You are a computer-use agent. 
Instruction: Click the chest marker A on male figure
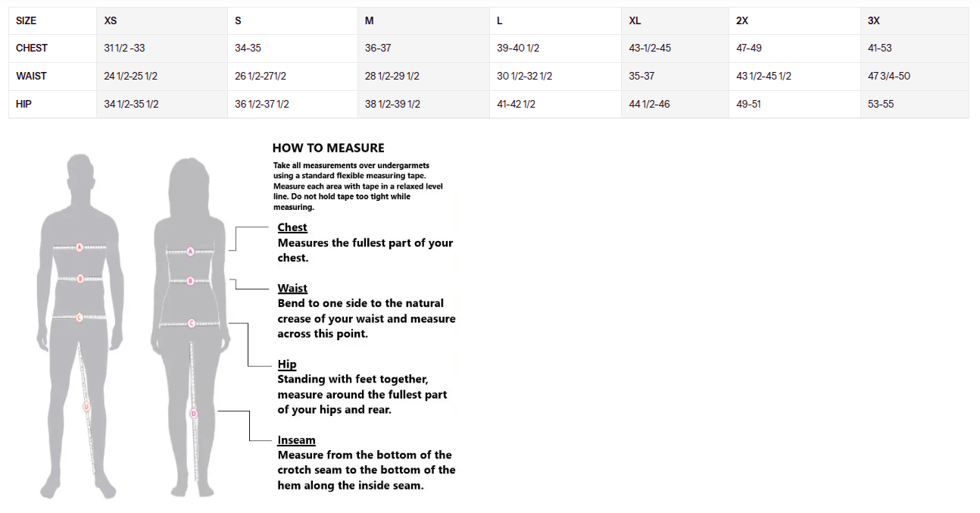(80, 247)
